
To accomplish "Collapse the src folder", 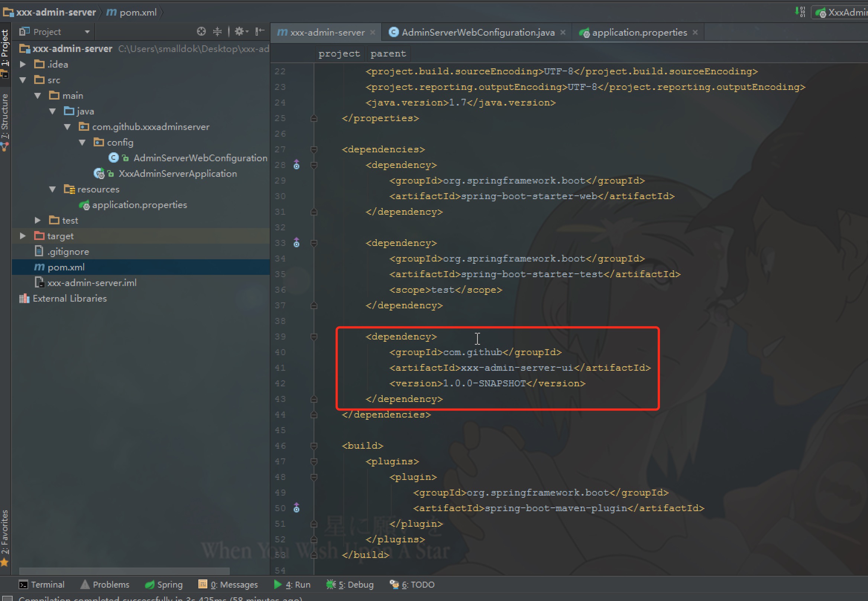I will point(23,80).
